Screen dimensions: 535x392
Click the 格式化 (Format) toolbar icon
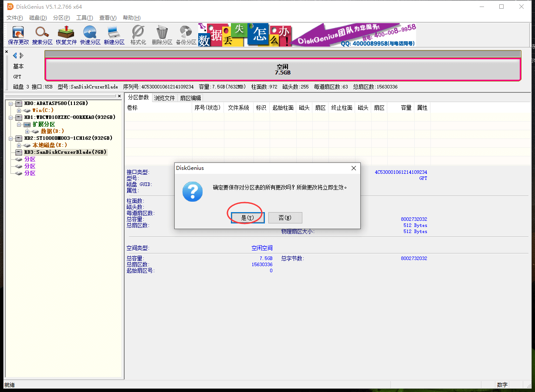click(x=138, y=35)
